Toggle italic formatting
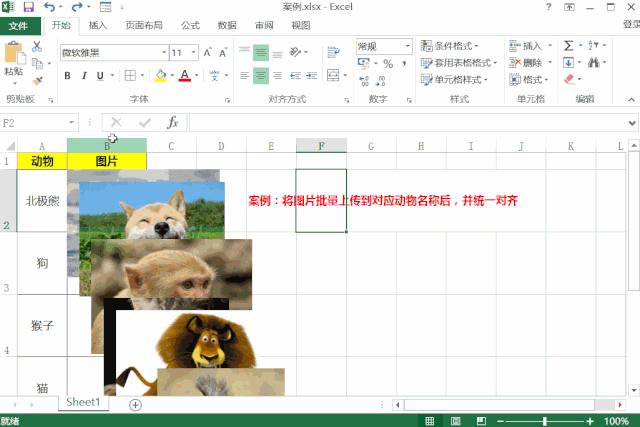 84,76
